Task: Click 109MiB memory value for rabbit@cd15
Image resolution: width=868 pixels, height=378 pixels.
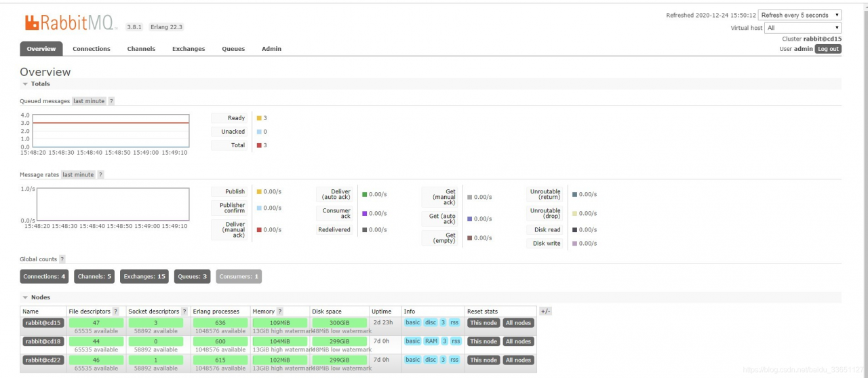Action: pyautogui.click(x=280, y=323)
